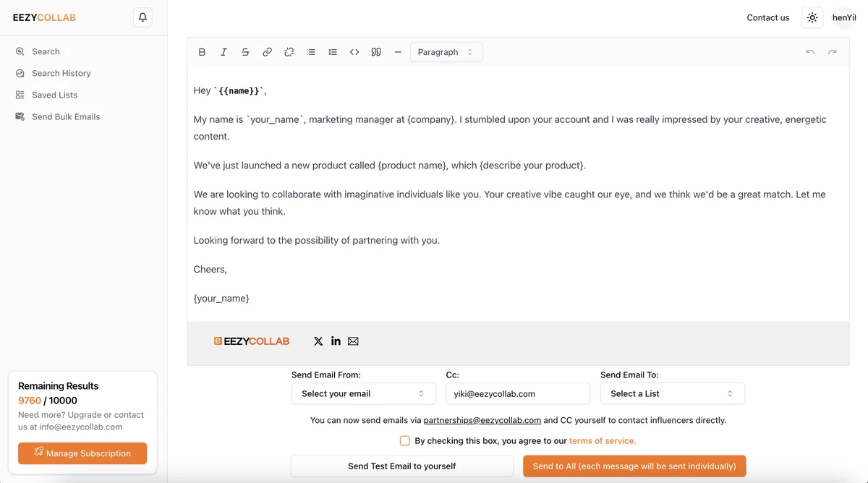Insert a link with toolbar icon
Image resolution: width=868 pixels, height=483 pixels.
click(x=267, y=52)
